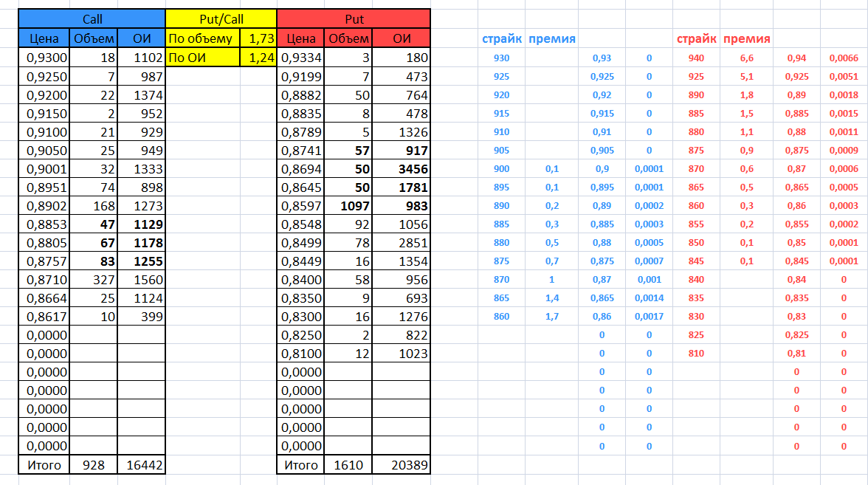The height and width of the screenshot is (485, 868).
Task: Click the 'По ОИ' label cell
Action: [x=202, y=58]
